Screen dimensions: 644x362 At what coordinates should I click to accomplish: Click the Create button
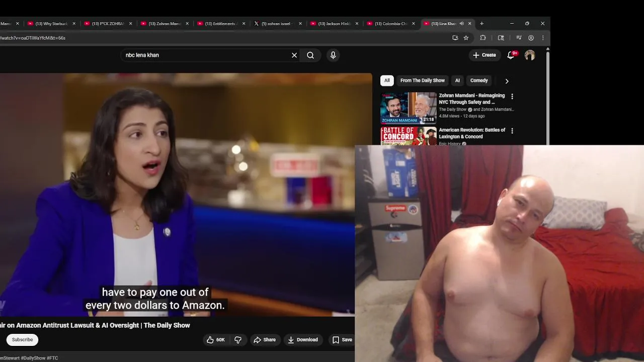click(x=485, y=55)
